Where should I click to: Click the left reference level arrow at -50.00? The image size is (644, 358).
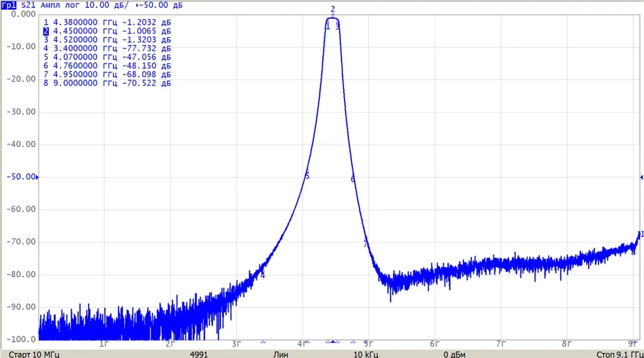tap(37, 177)
